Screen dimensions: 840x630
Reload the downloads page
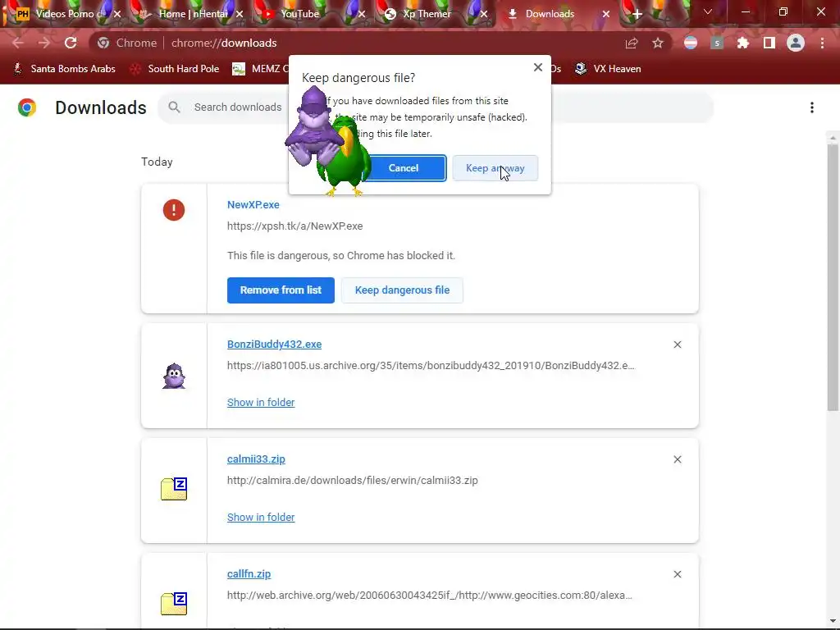[71, 43]
